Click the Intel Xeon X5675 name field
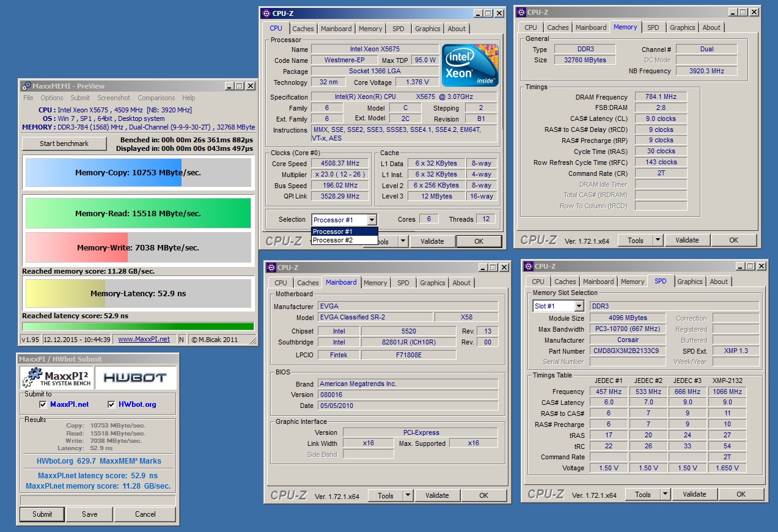The width and height of the screenshot is (778, 532). [x=375, y=49]
